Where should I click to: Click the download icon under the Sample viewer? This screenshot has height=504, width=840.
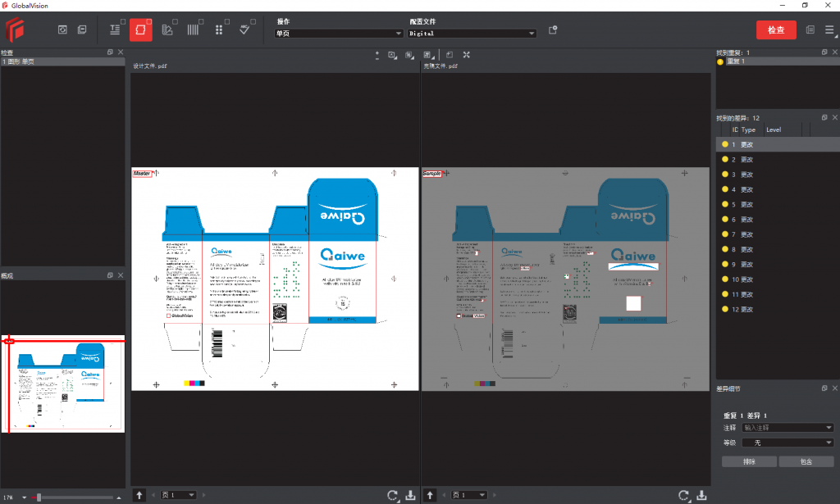701,496
